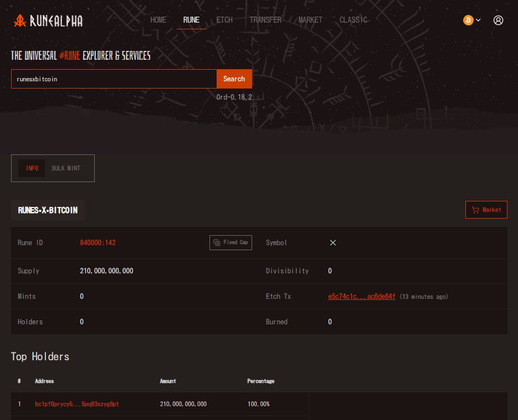Click the Ord-0.18.2 version text
The height and width of the screenshot is (420, 518).
coord(234,97)
